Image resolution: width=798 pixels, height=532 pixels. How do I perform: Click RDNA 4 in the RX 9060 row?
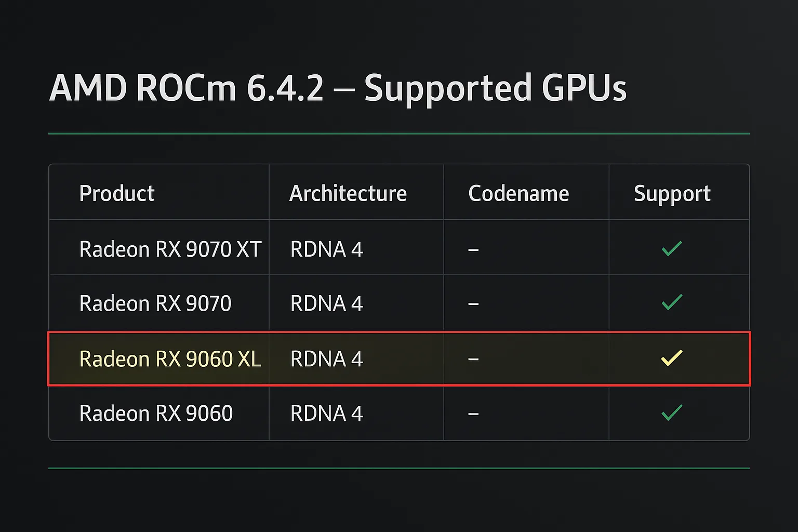click(x=327, y=414)
